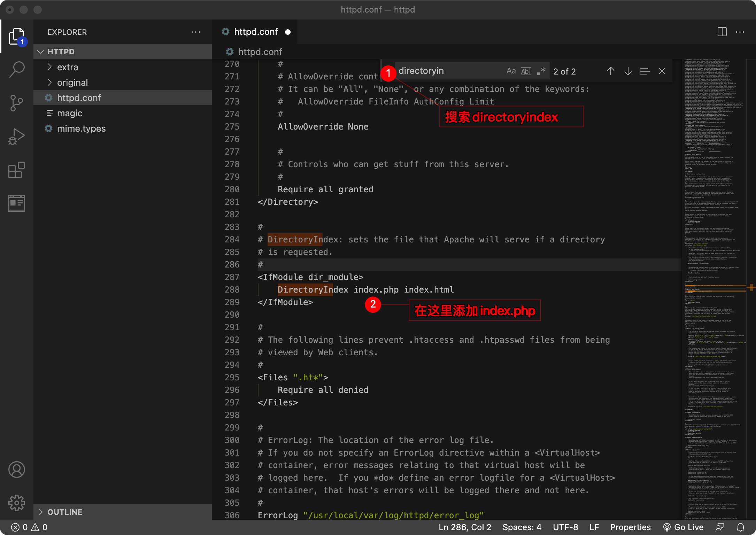Image resolution: width=756 pixels, height=535 pixels.
Task: Open the Manage gear icon
Action: pyautogui.click(x=16, y=503)
